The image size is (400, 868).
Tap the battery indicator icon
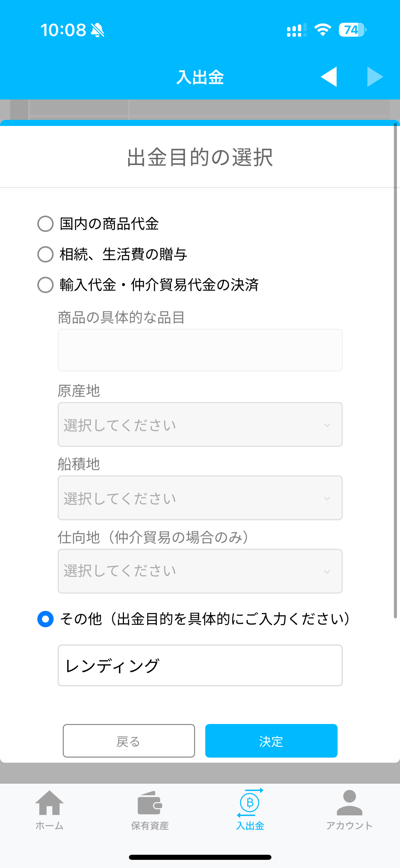click(x=352, y=30)
